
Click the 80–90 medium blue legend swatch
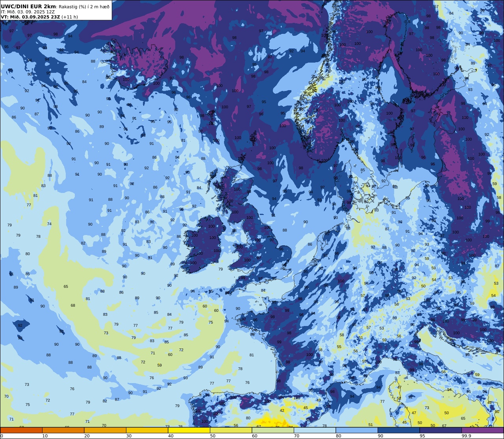pos(357,430)
